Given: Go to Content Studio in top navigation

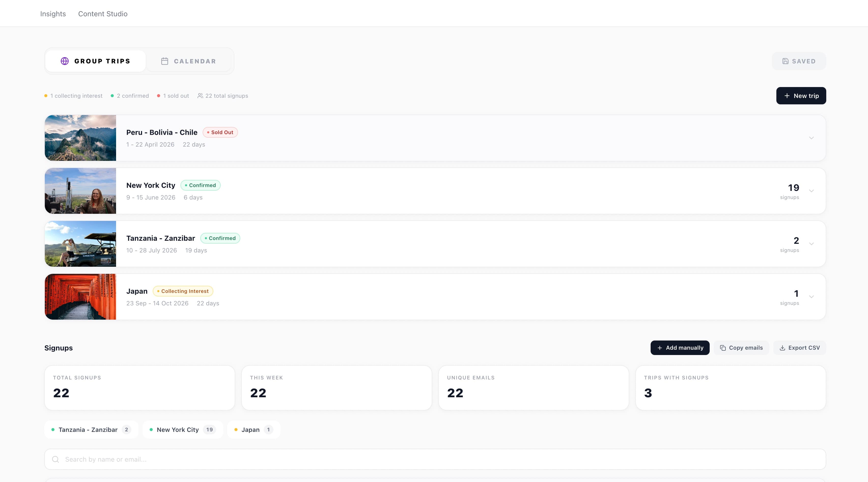Looking at the screenshot, I should (x=103, y=14).
